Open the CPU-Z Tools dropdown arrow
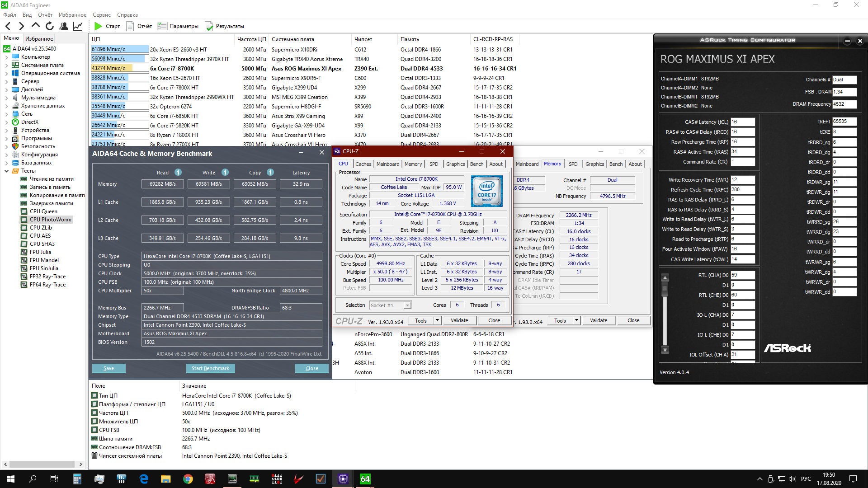 pos(437,320)
